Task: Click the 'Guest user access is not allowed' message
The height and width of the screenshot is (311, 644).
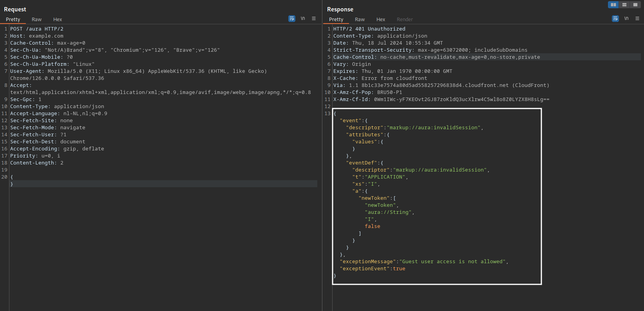Action: [452, 262]
